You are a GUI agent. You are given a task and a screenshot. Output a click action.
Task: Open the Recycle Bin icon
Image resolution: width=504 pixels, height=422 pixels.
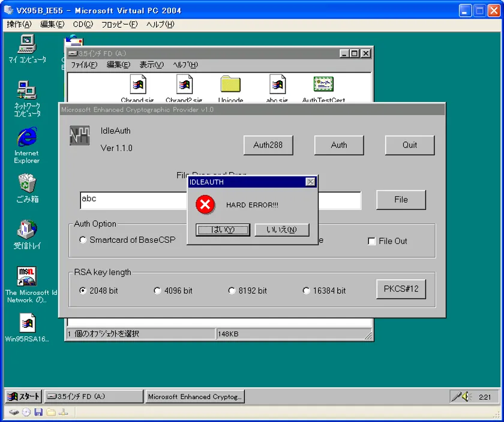tap(27, 184)
